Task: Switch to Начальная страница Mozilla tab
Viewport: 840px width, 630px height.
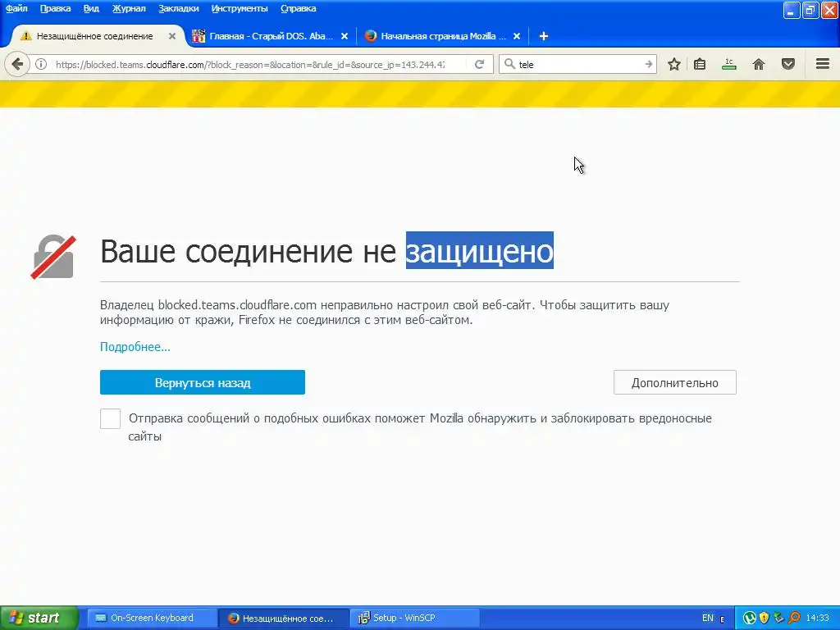Action: pyautogui.click(x=443, y=36)
